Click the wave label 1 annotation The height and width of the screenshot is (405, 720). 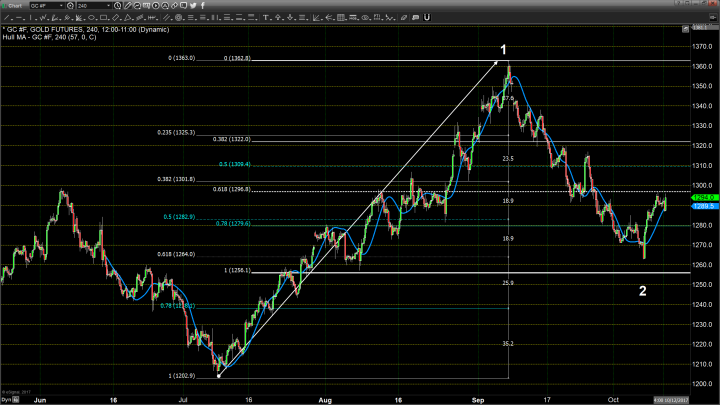tap(503, 50)
